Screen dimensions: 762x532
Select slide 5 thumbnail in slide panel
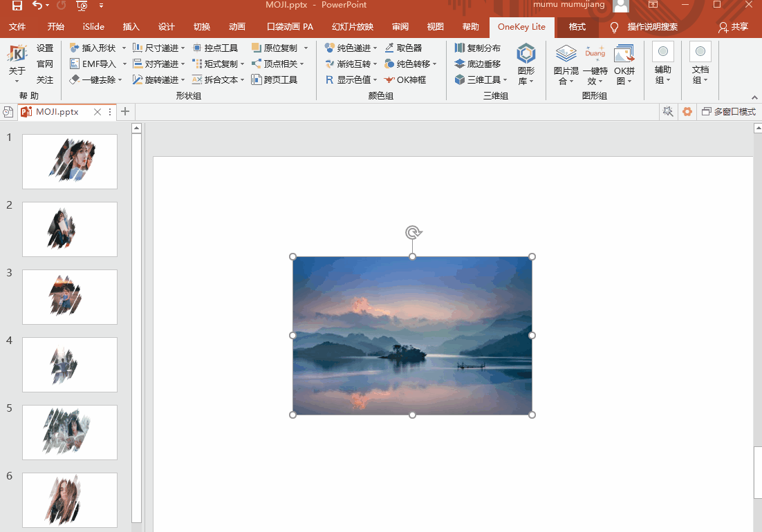(x=69, y=432)
